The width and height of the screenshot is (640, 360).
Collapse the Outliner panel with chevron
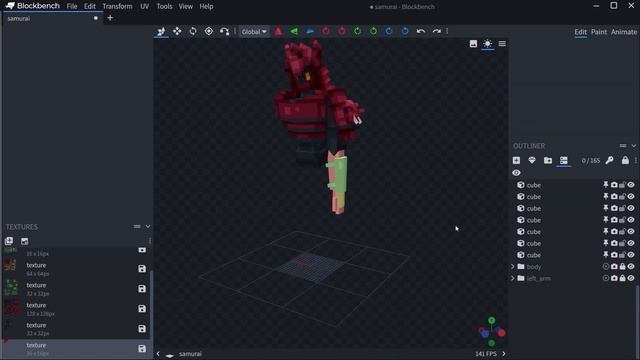[x=633, y=146]
